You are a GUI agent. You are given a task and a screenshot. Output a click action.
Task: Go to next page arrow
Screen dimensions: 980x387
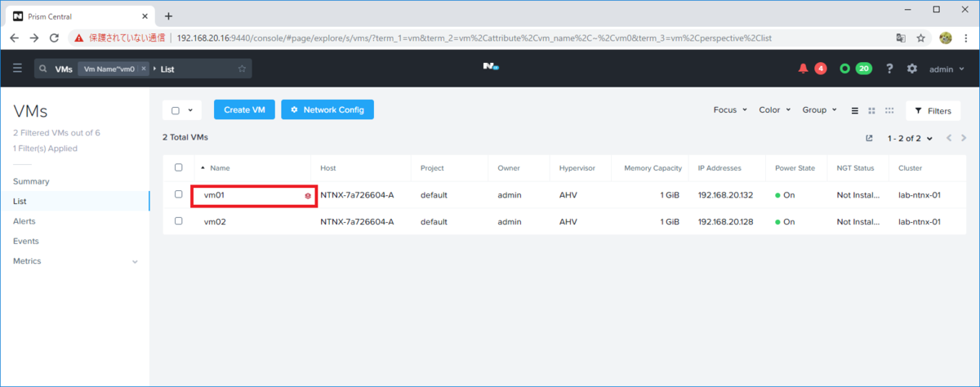pos(964,138)
